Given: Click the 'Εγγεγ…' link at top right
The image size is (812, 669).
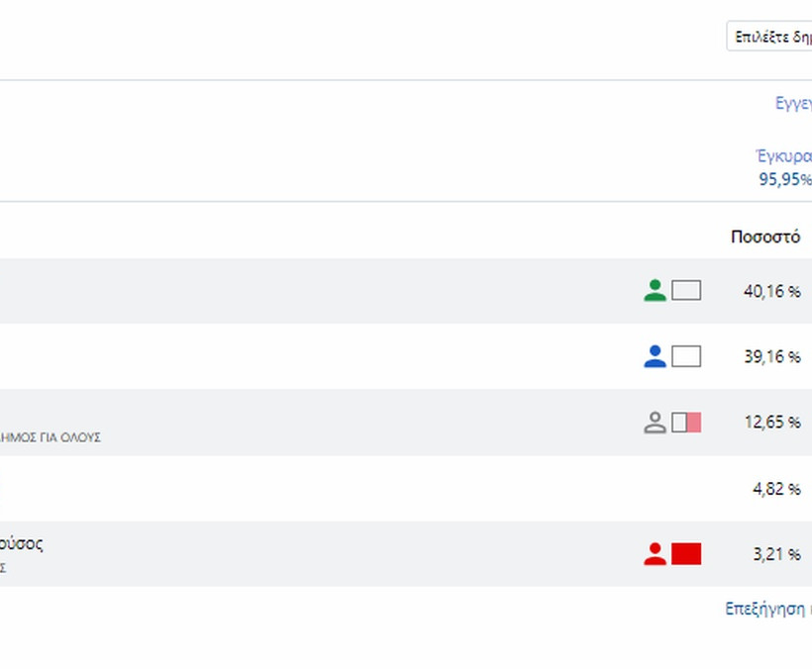Looking at the screenshot, I should (x=793, y=103).
